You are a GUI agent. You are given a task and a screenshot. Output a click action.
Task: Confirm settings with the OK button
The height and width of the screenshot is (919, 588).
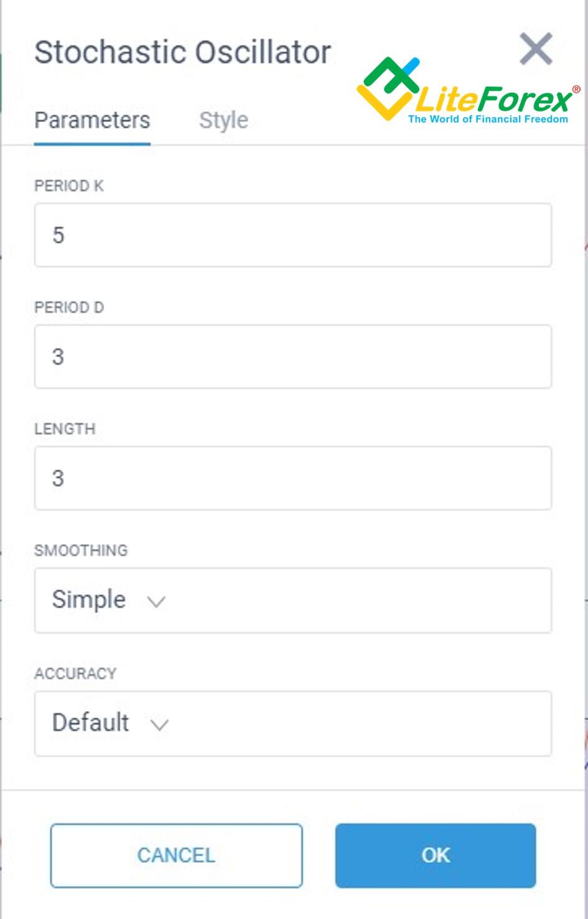tap(435, 855)
